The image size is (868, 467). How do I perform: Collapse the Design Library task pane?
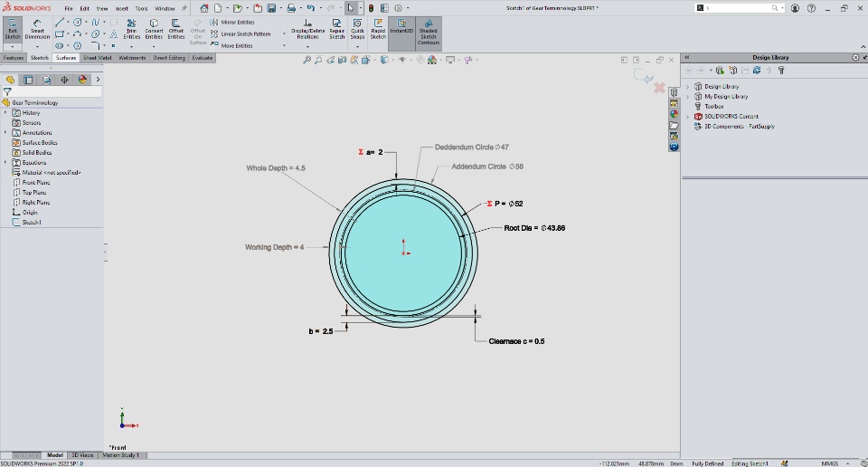point(686,58)
